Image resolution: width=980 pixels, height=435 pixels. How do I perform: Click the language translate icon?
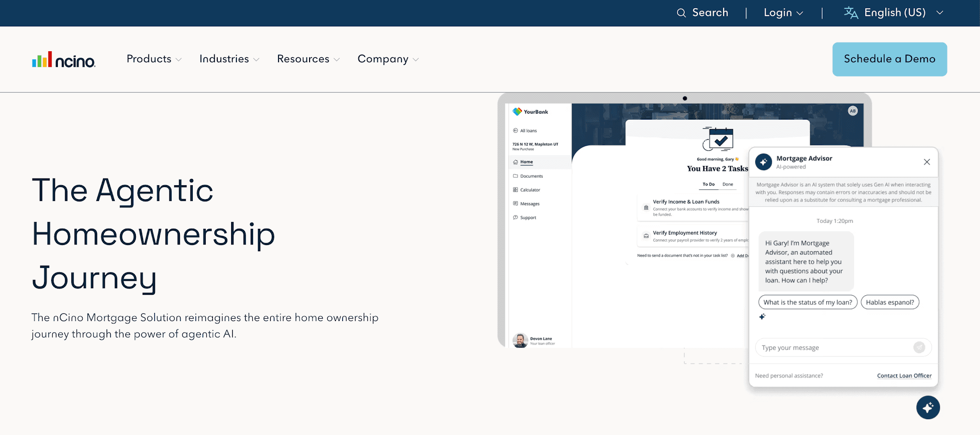(x=851, y=13)
